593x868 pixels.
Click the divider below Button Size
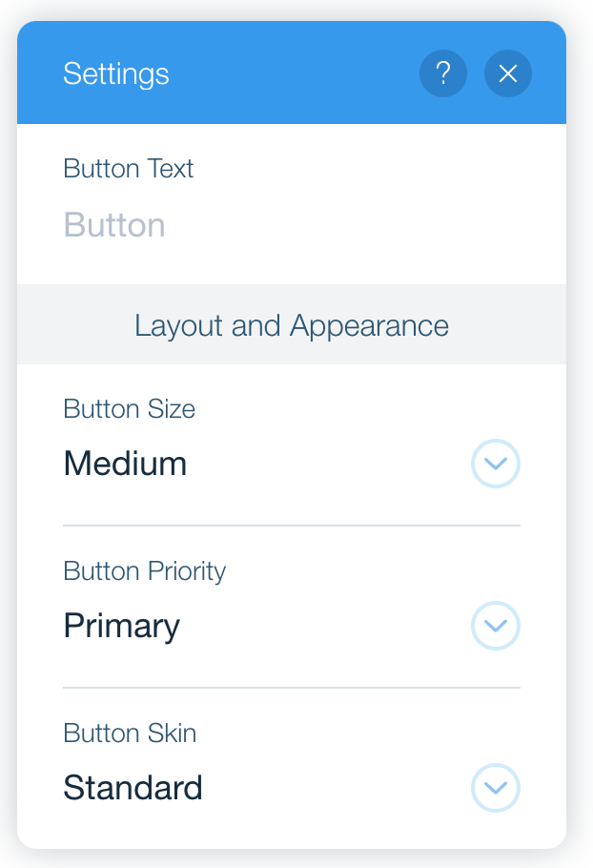coord(292,526)
